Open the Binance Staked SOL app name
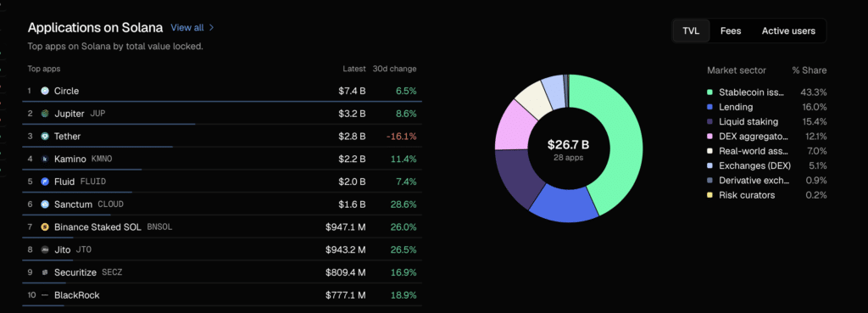Image resolution: width=868 pixels, height=313 pixels. pos(97,227)
